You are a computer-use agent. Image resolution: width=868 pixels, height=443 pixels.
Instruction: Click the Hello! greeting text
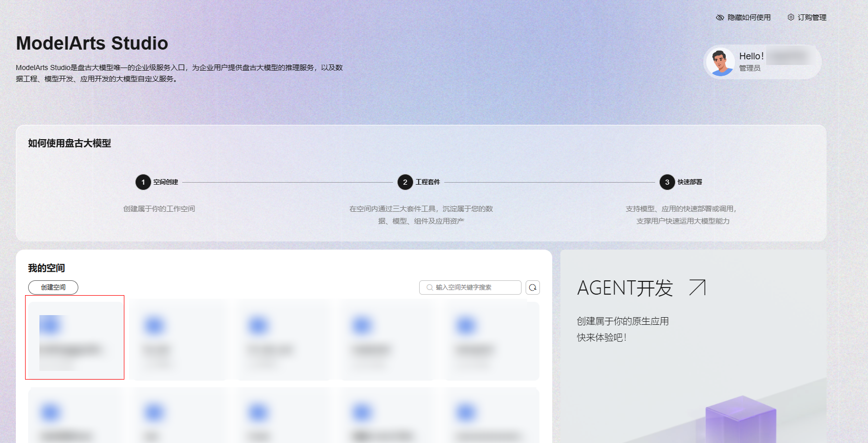751,56
